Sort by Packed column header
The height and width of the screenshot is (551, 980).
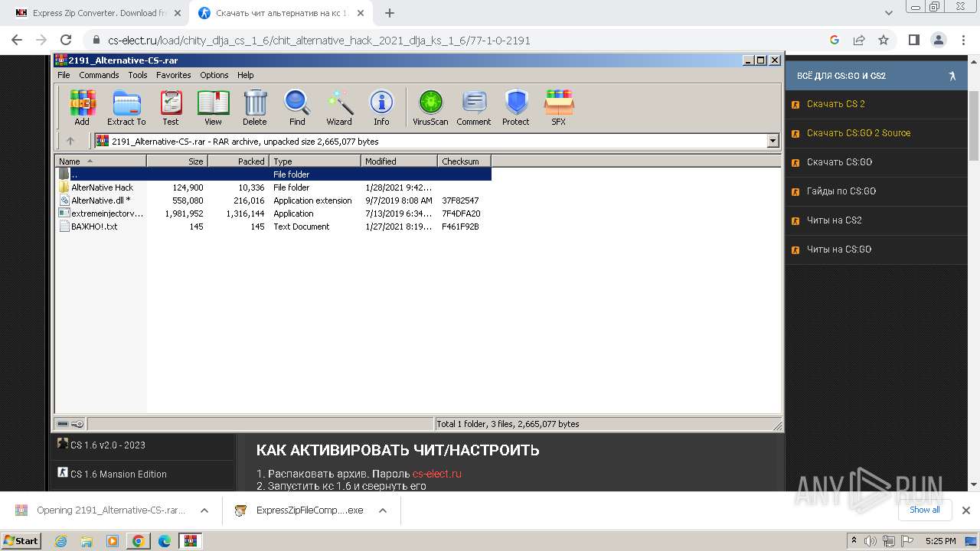(x=238, y=161)
